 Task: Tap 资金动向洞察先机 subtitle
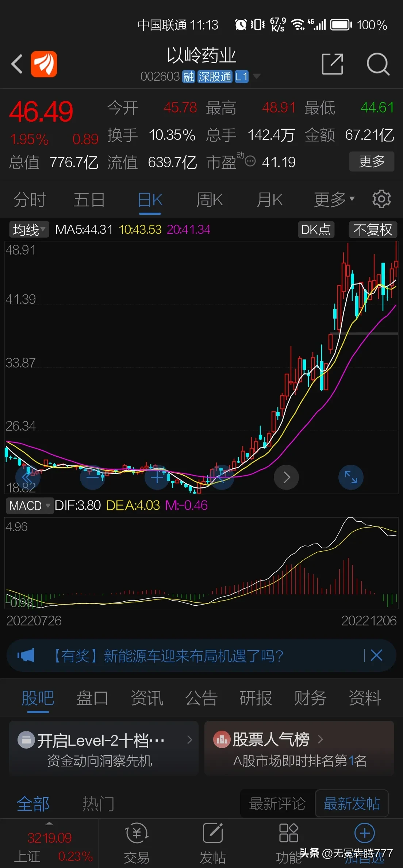click(x=100, y=761)
